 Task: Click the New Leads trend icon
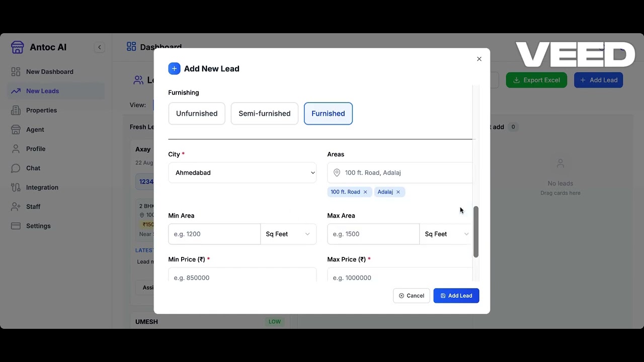tap(16, 91)
